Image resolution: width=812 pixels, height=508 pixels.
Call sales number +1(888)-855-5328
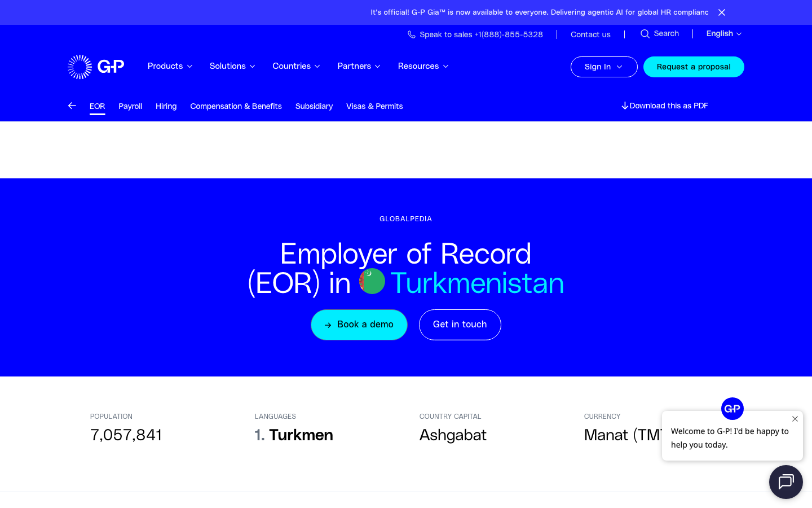[509, 34]
